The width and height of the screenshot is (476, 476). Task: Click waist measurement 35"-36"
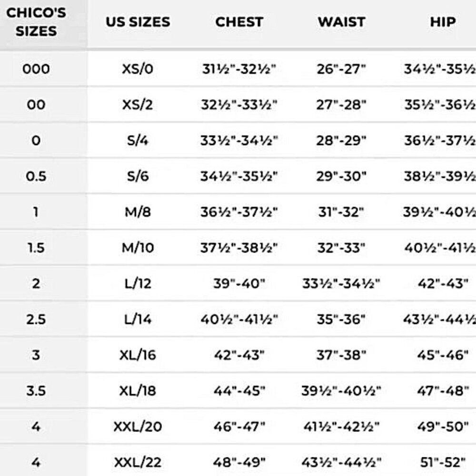pyautogui.click(x=341, y=319)
